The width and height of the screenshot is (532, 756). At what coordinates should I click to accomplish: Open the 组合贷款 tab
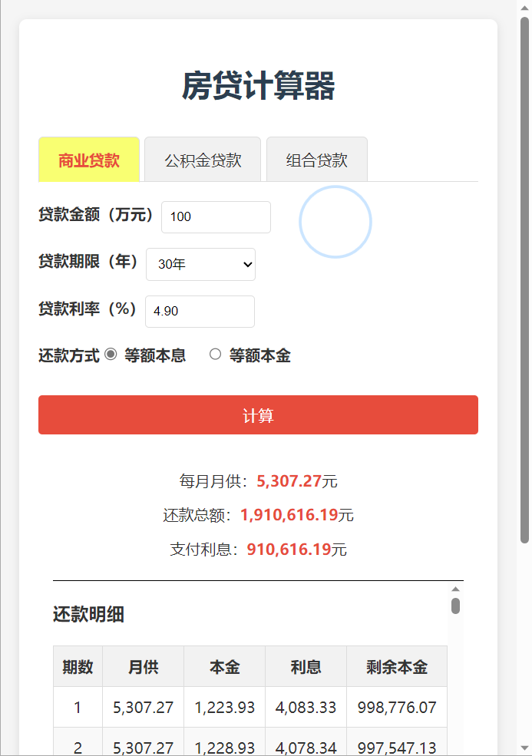(x=317, y=160)
